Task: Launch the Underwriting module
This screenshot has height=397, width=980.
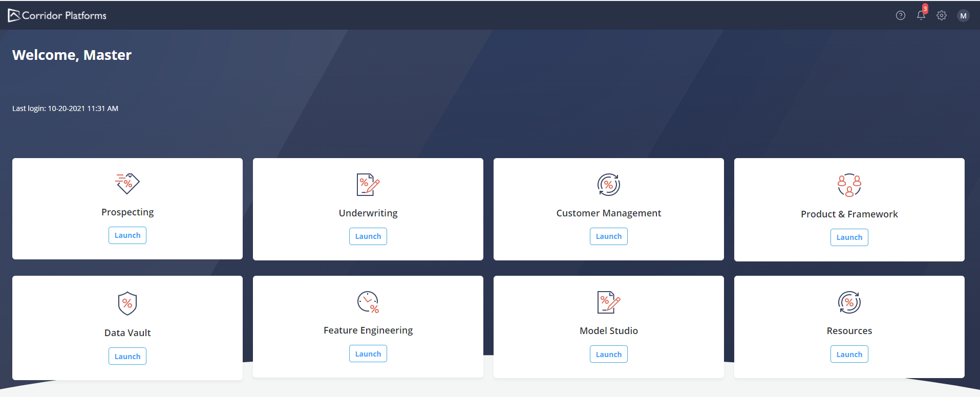Action: tap(368, 236)
